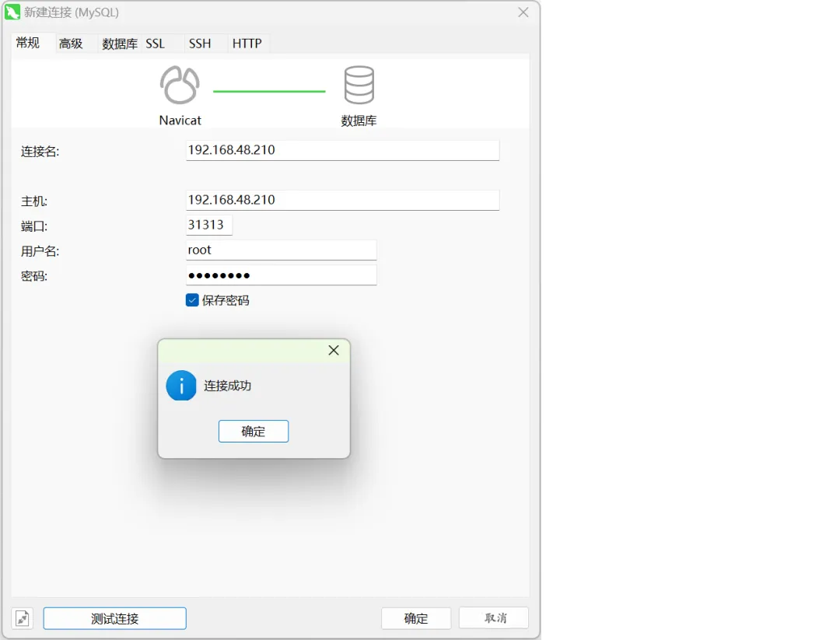Select the SSL tab
The height and width of the screenshot is (640, 840).
point(156,44)
